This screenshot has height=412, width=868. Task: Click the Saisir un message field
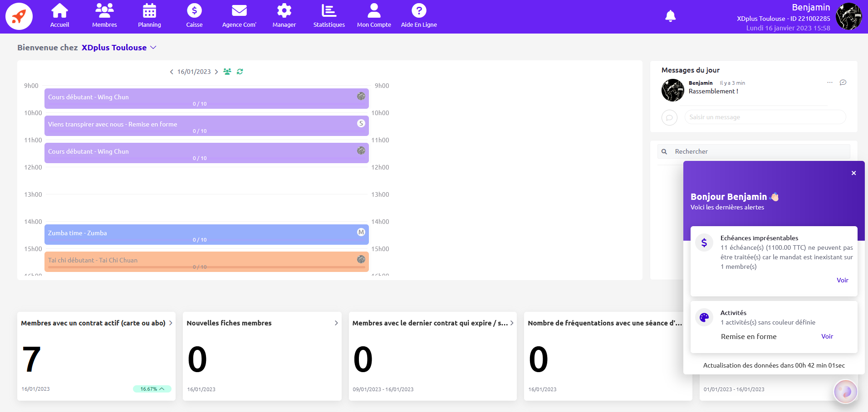pyautogui.click(x=765, y=117)
